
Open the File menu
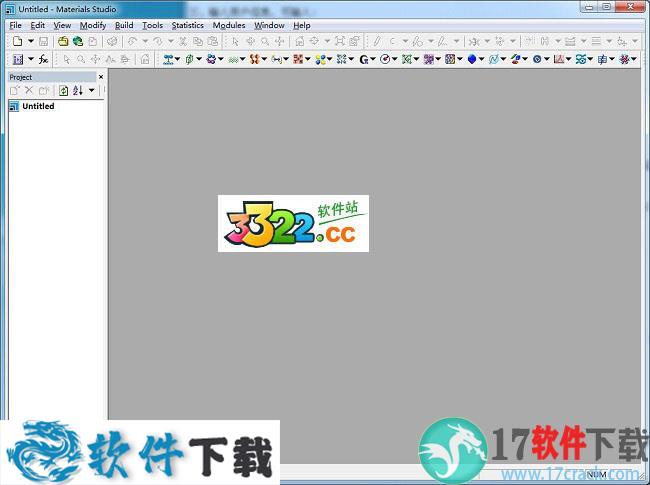point(15,25)
